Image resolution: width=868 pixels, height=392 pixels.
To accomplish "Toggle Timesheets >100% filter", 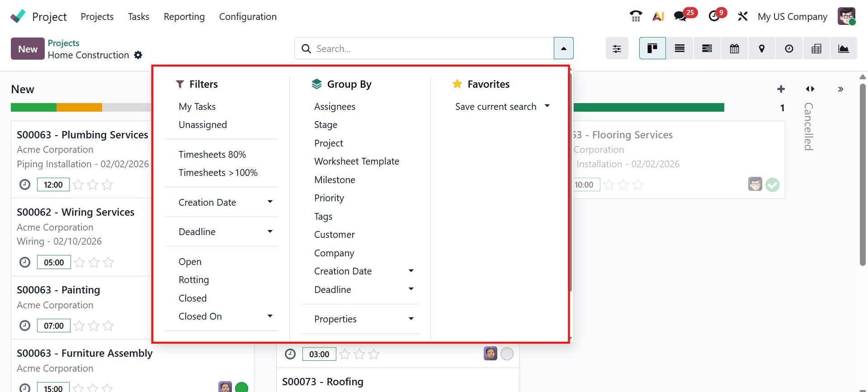I will click(218, 173).
